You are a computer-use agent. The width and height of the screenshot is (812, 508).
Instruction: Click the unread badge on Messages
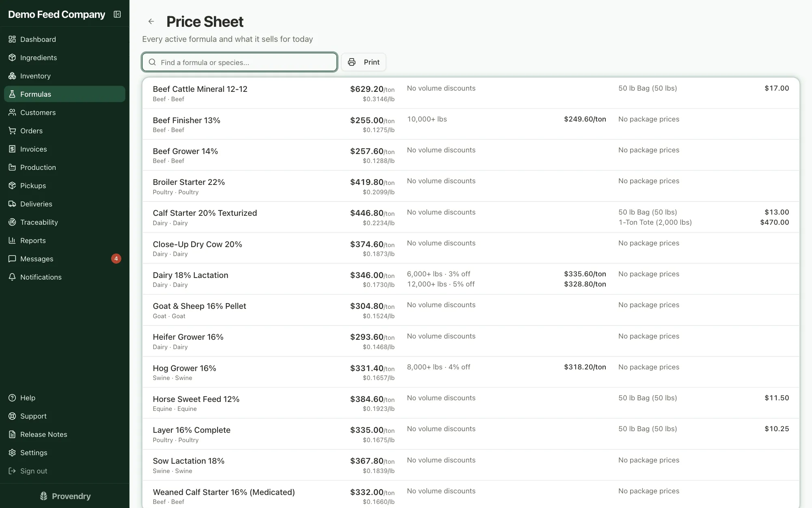(x=116, y=258)
